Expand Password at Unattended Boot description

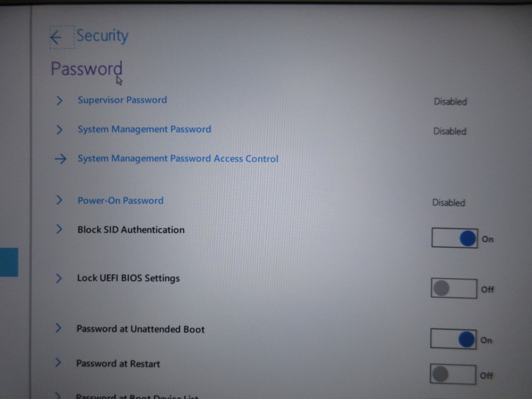58,328
